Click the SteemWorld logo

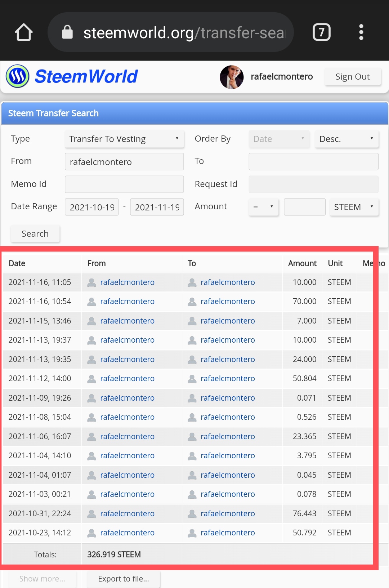(72, 76)
